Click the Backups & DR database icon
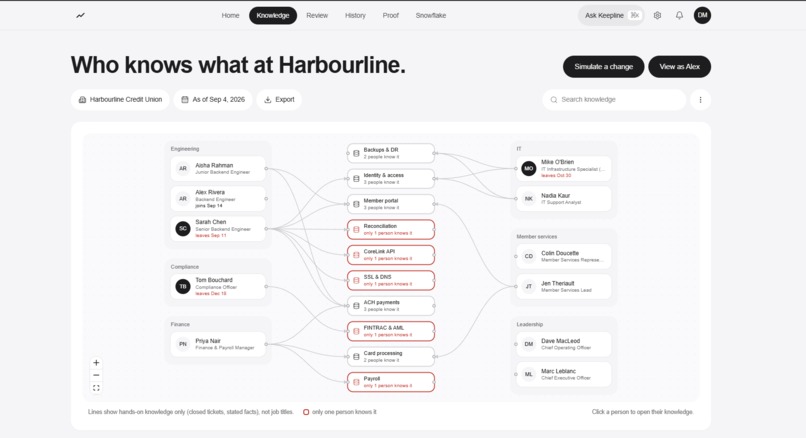 (x=356, y=153)
